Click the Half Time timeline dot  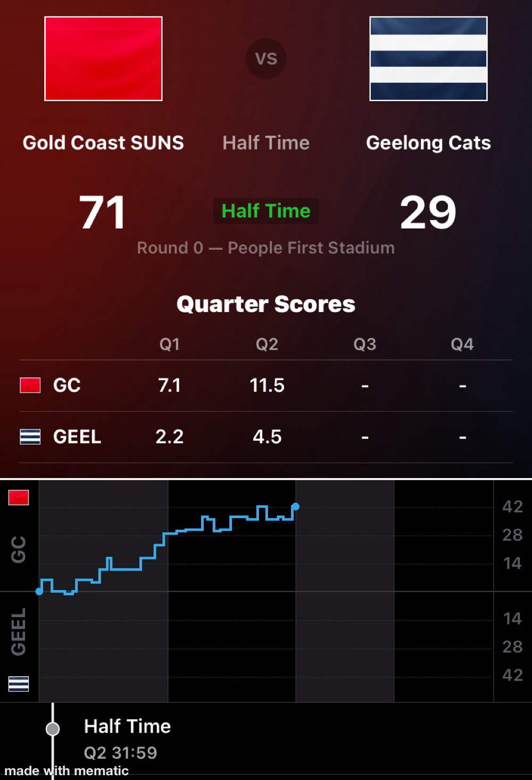tap(53, 728)
